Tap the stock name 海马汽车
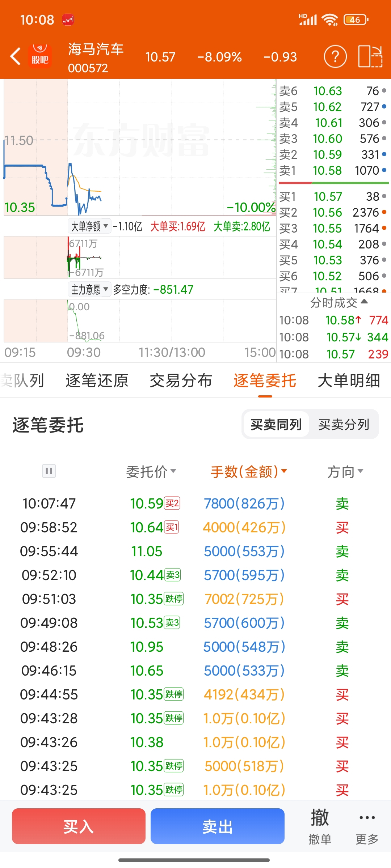391x868 pixels. pos(96,49)
